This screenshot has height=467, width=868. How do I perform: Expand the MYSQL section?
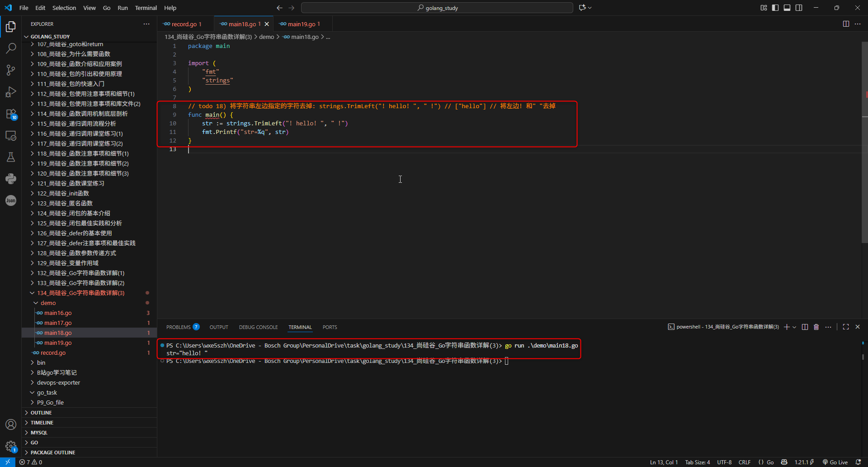tap(89, 433)
